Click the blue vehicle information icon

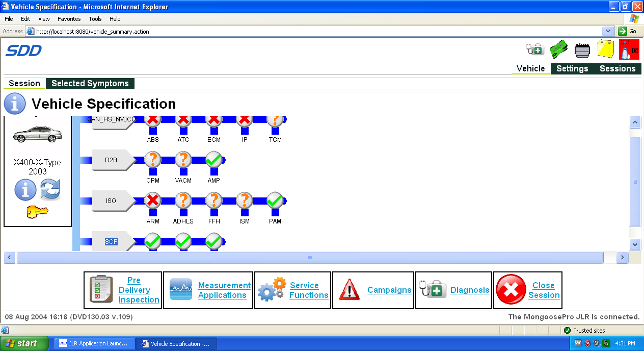point(25,190)
